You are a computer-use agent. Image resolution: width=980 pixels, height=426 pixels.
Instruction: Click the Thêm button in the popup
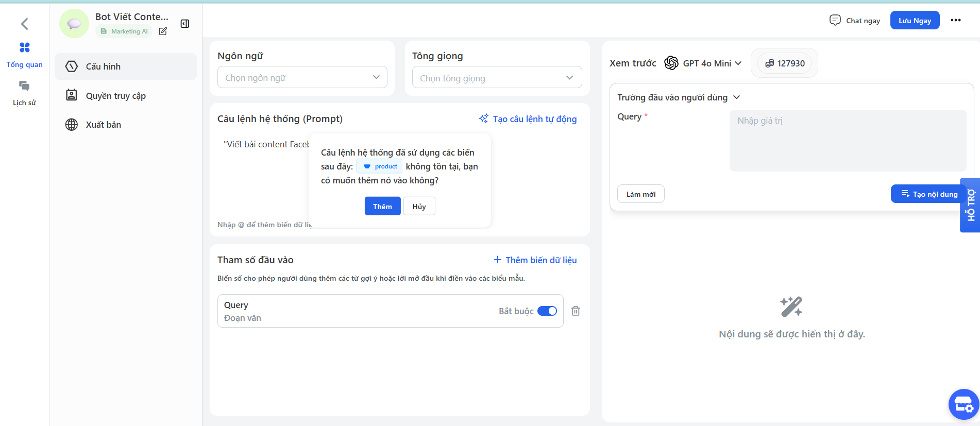coord(382,206)
